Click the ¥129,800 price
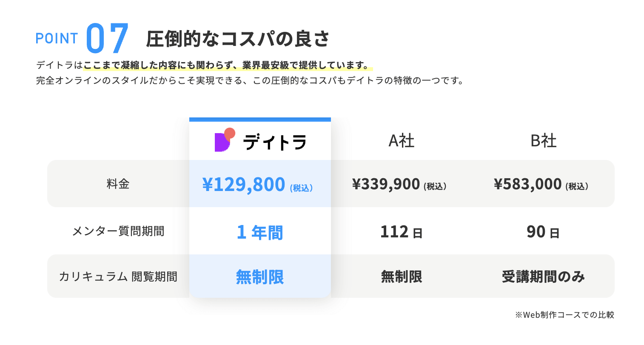 (243, 185)
